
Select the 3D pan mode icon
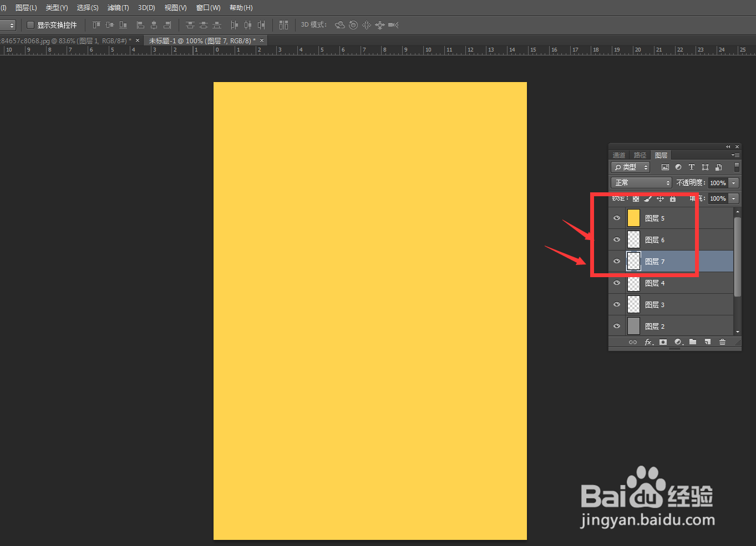(x=367, y=25)
